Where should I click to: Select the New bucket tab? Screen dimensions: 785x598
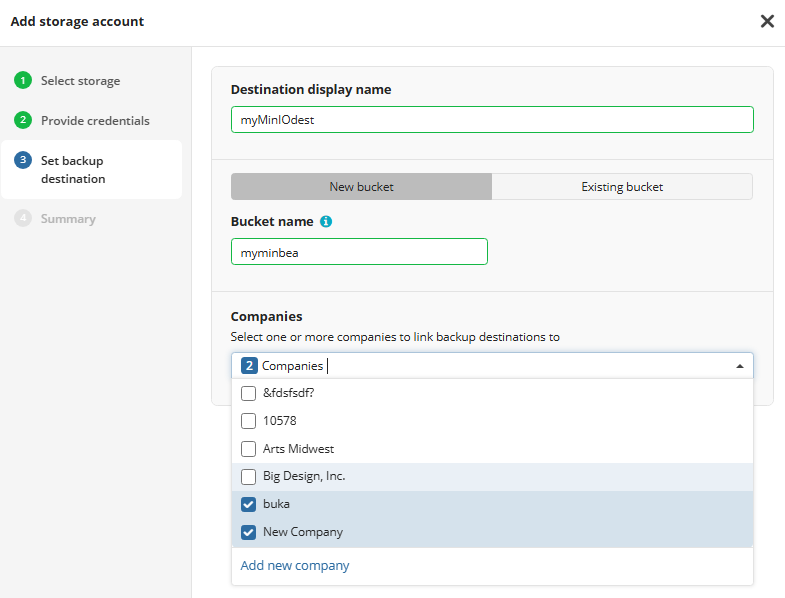point(361,187)
